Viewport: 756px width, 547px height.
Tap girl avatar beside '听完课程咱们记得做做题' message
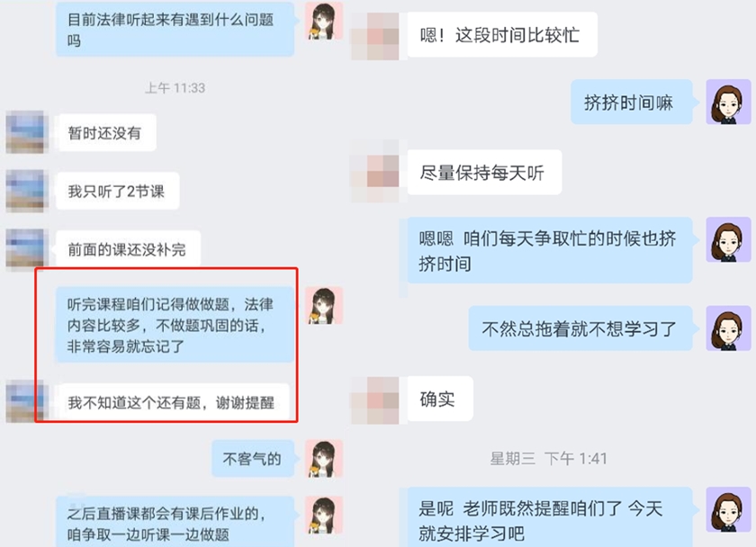(x=325, y=306)
